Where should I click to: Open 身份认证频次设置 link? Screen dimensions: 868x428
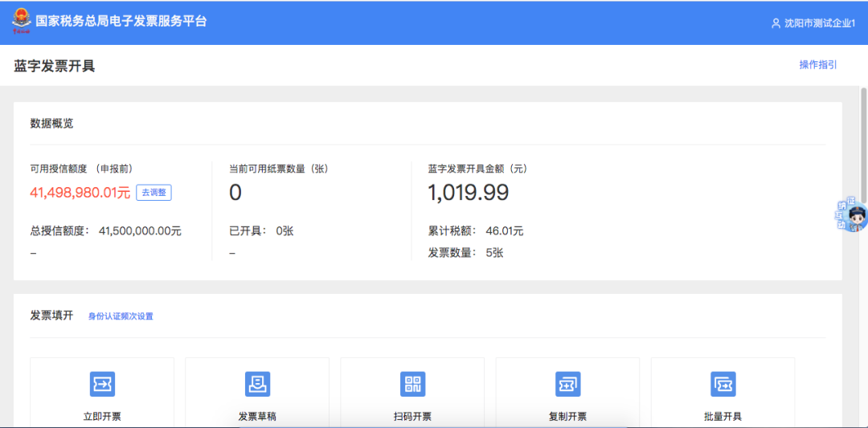coord(121,316)
